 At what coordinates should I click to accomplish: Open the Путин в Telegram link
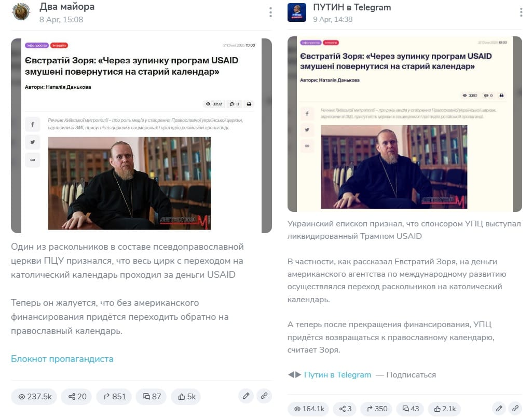click(x=337, y=375)
